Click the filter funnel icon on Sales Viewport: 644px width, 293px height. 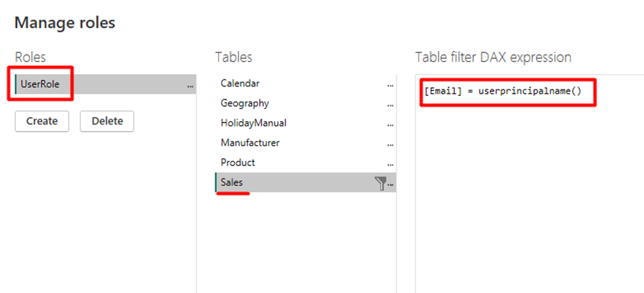[x=380, y=184]
